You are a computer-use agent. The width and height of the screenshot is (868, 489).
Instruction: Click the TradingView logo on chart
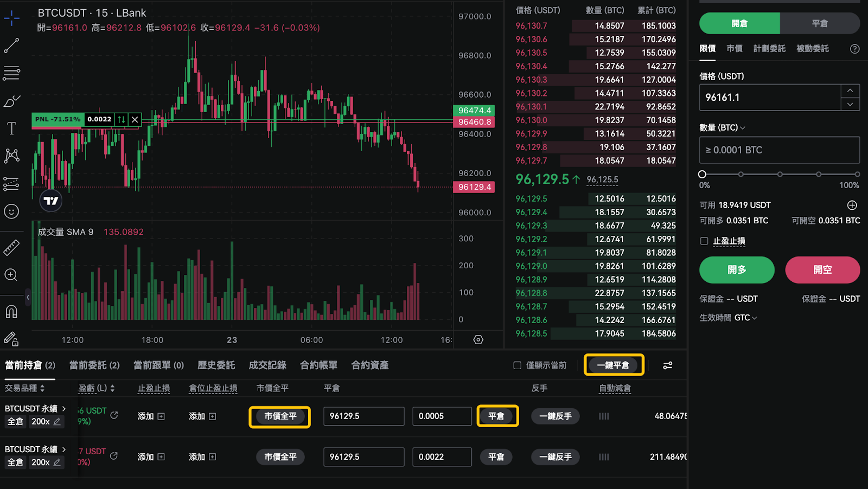51,201
